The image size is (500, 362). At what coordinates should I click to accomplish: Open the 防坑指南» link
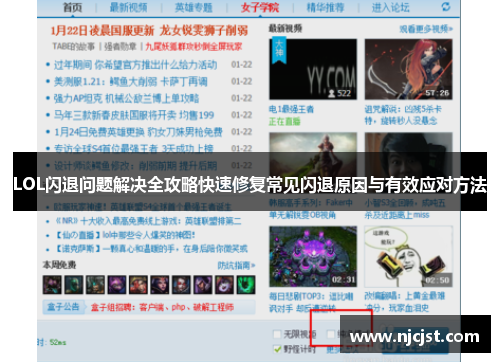click(x=236, y=265)
